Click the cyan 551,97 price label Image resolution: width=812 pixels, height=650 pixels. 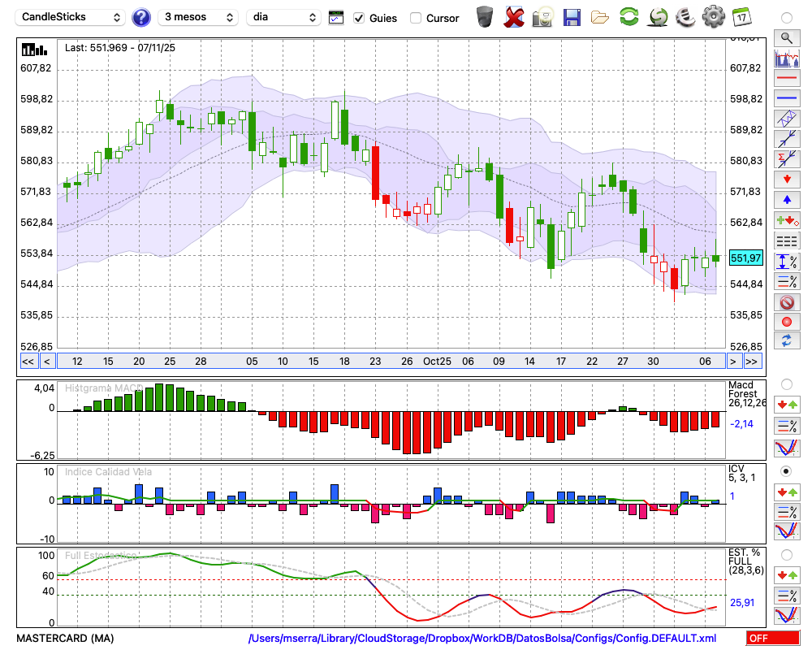point(745,258)
